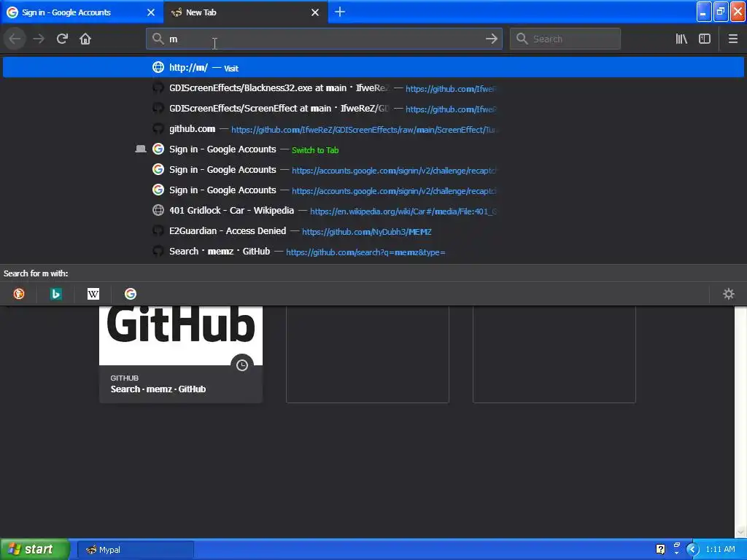Open the Library icon in toolbar
Viewport: 747px width, 560px height.
point(681,39)
